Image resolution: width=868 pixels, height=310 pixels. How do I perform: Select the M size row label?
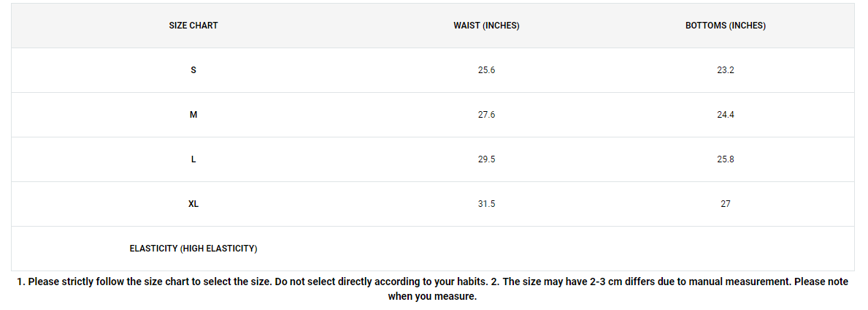[193, 115]
